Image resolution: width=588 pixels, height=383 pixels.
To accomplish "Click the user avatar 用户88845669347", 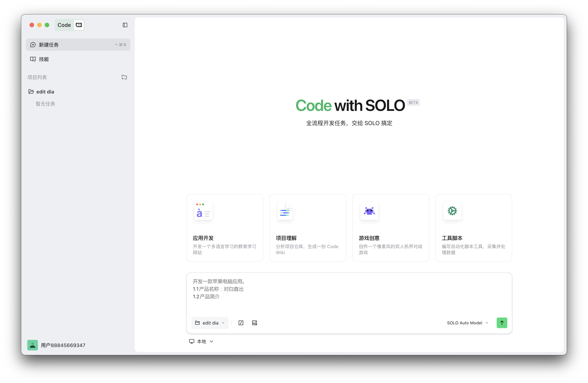I will [x=32, y=345].
